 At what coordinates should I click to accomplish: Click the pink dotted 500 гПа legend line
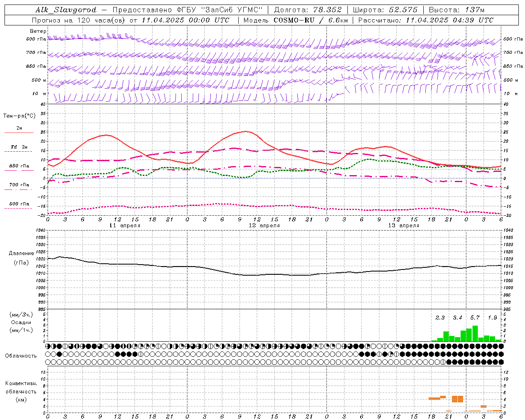click(x=18, y=208)
